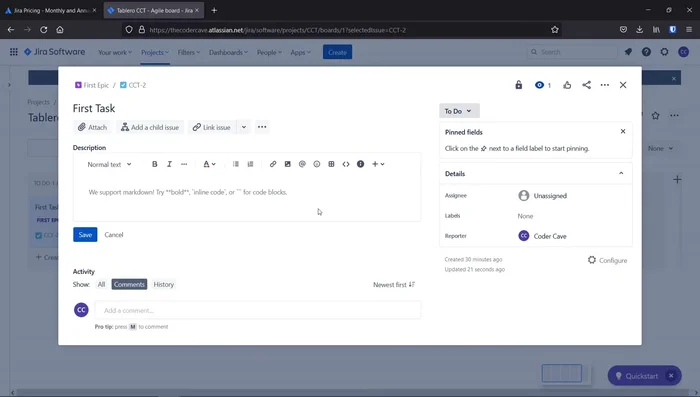Open text color picker in editor
Screen dimensions: 700x397
point(209,164)
